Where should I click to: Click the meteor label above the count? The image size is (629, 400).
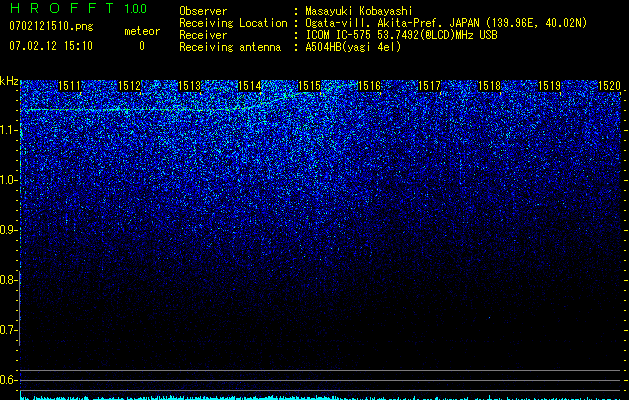(x=142, y=31)
